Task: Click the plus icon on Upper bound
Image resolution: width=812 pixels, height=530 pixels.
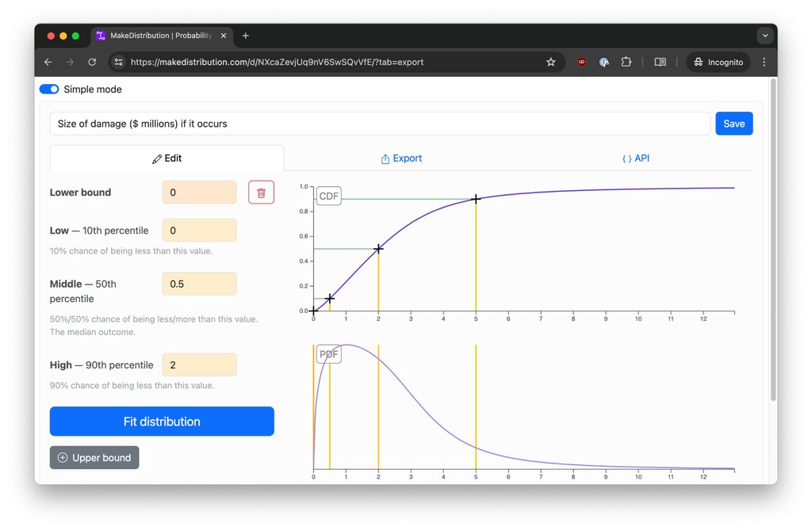Action: (63, 458)
